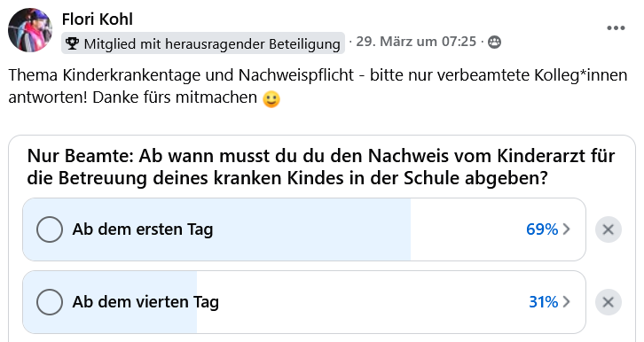Click the 69% blue progress bar fill

pyautogui.click(x=216, y=229)
